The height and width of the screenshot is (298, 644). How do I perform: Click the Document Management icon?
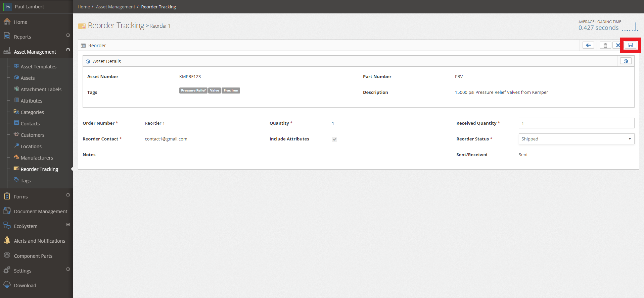point(7,211)
